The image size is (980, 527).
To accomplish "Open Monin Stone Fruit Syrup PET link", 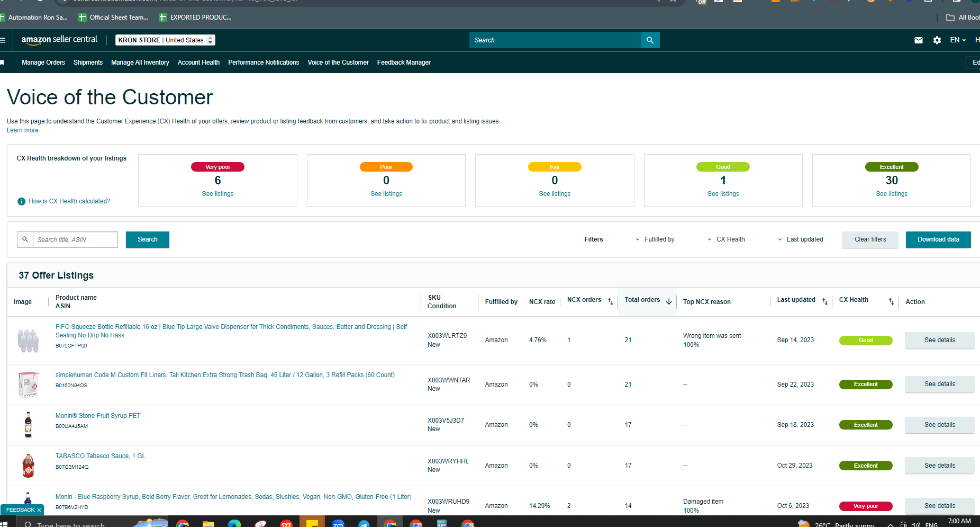I will point(98,416).
